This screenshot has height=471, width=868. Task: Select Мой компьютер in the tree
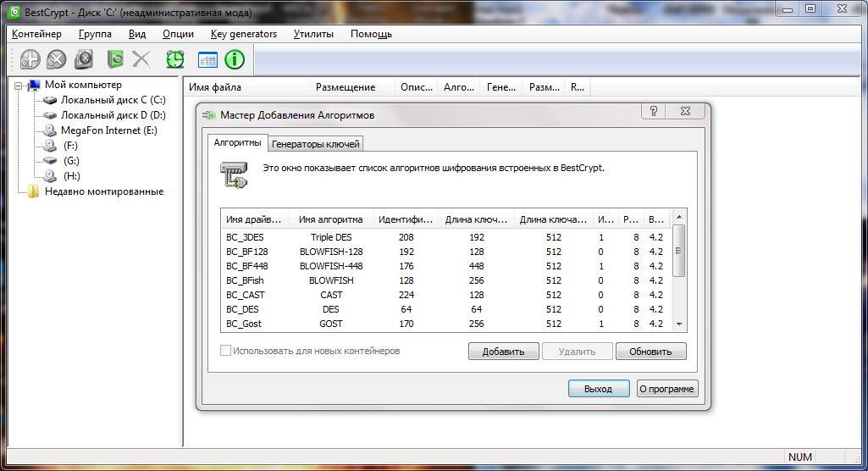[x=83, y=85]
